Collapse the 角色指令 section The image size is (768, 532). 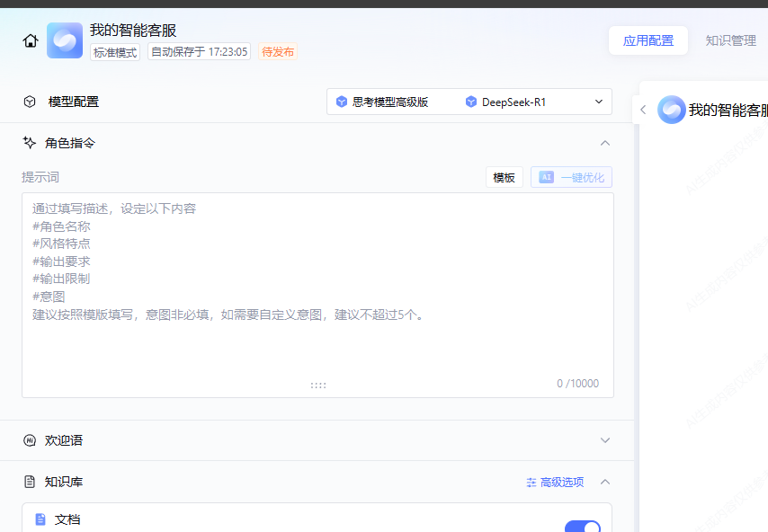click(605, 142)
